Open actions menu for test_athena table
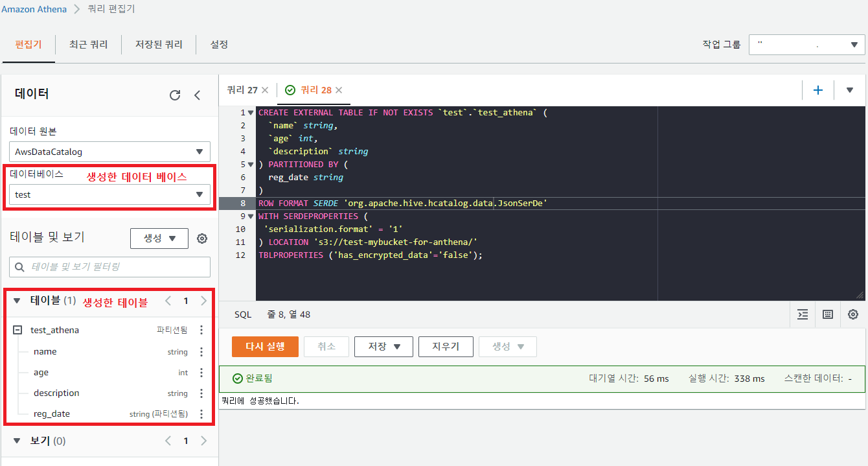Viewport: 868px width, 466px height. coord(201,330)
